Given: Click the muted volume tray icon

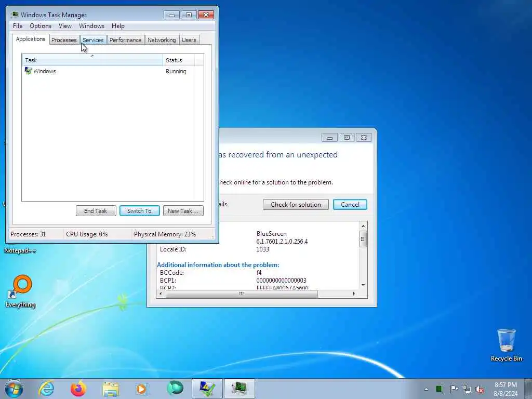Looking at the screenshot, I should [480, 389].
